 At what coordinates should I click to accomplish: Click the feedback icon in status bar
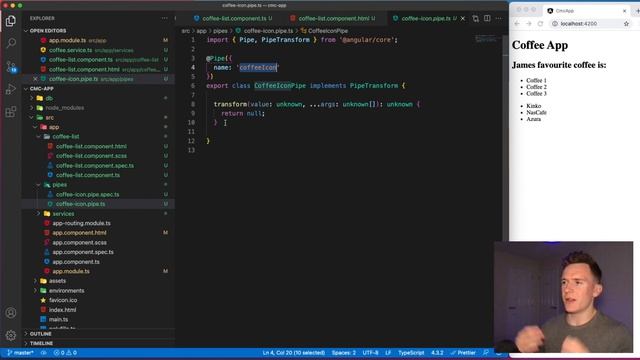[486, 353]
